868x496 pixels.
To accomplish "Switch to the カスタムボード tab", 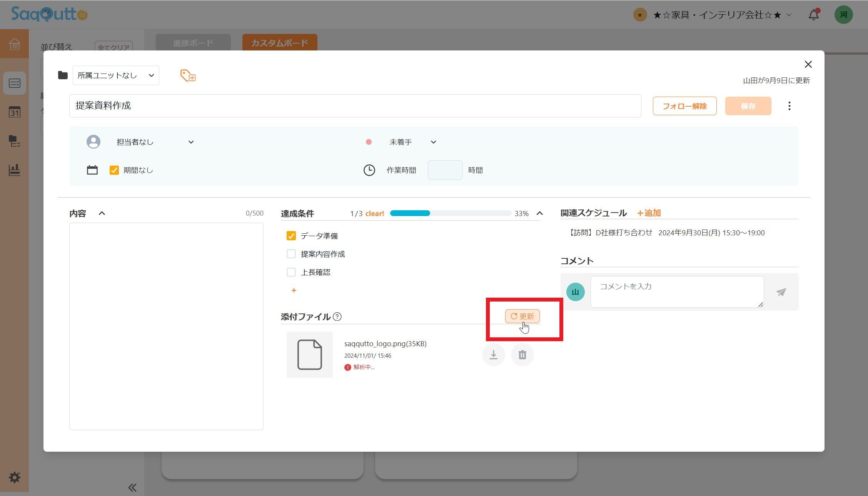I will pyautogui.click(x=280, y=43).
